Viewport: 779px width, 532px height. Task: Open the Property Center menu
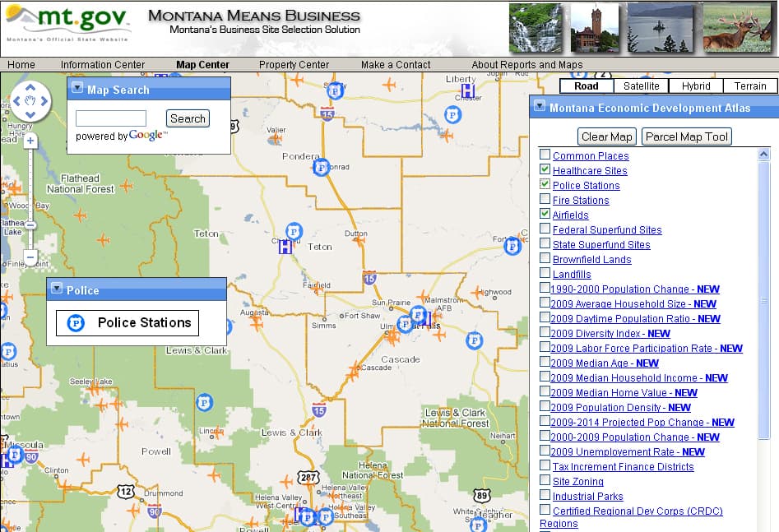pyautogui.click(x=294, y=64)
